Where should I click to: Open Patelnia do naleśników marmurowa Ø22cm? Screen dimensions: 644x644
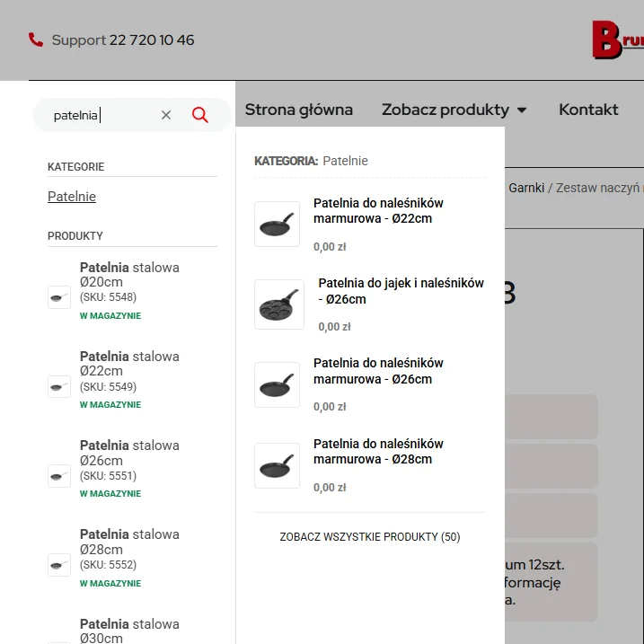click(378, 211)
